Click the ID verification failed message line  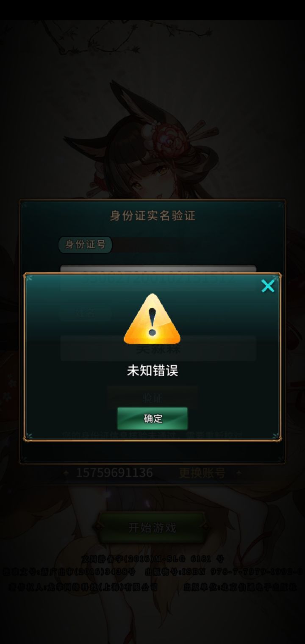coord(152,436)
